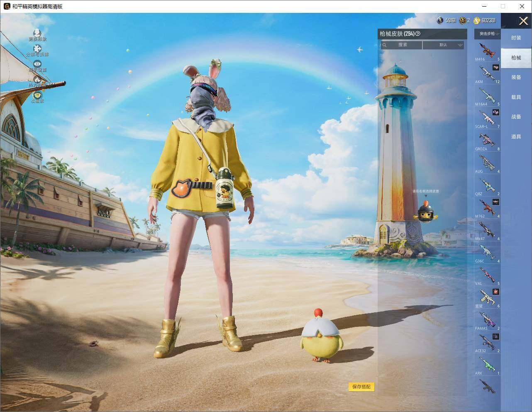Click the 搜索 skin search field
Viewport: 532px width, 412px height.
402,45
